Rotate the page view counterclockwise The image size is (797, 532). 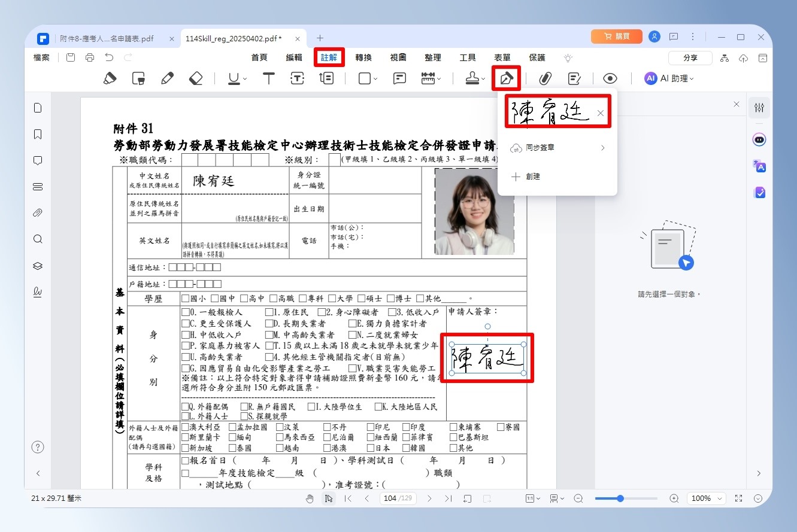[468, 498]
